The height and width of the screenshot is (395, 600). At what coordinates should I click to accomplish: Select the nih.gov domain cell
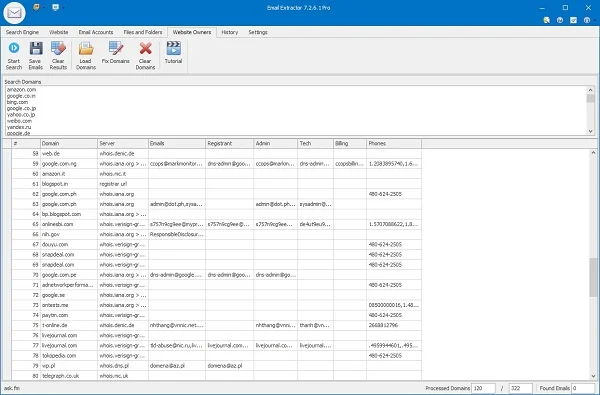69,234
